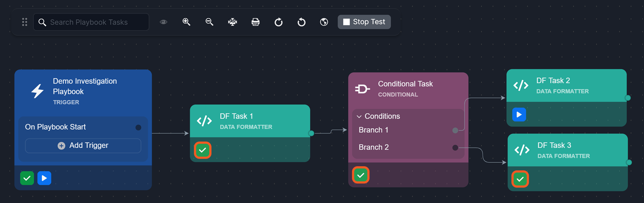Click the zoom in magnifier icon

[186, 22]
